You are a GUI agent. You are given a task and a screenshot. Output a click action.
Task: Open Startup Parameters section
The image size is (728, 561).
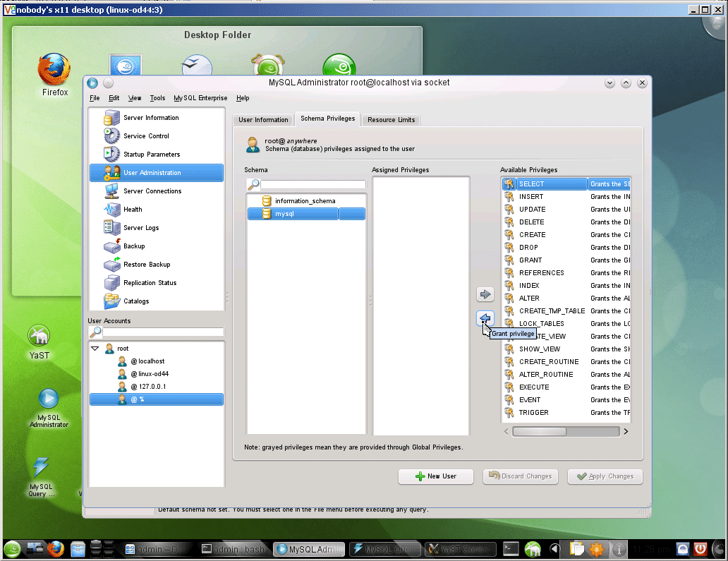[x=157, y=154]
